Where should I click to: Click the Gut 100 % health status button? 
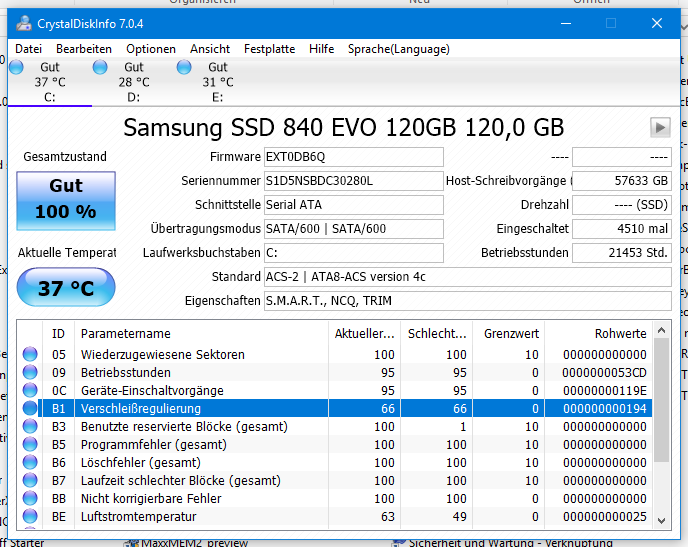click(x=66, y=200)
